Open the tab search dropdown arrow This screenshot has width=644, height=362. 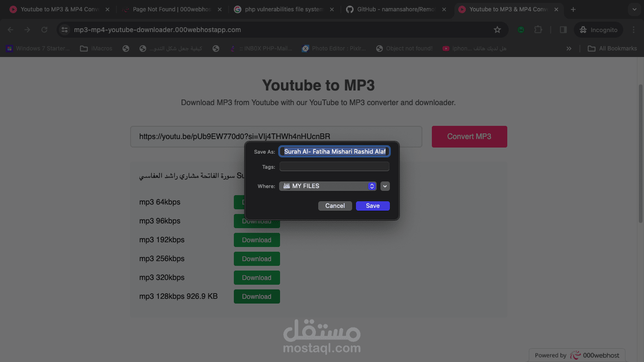click(636, 9)
